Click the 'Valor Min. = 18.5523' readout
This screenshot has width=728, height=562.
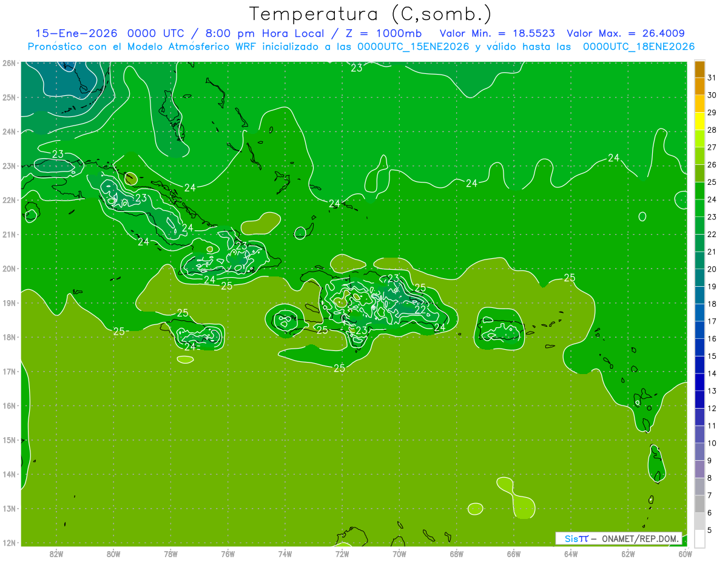coord(497,33)
